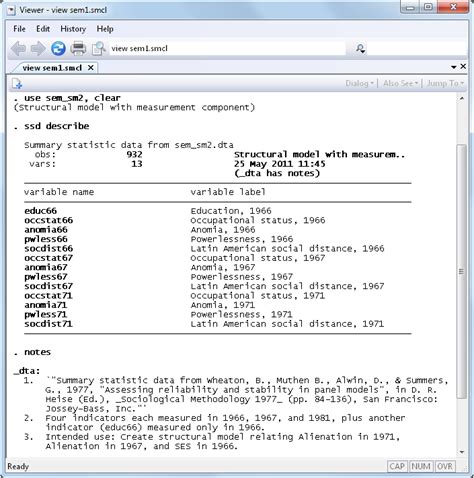Click the scrollbar down arrow
Image resolution: width=474 pixels, height=478 pixels.
point(462,452)
